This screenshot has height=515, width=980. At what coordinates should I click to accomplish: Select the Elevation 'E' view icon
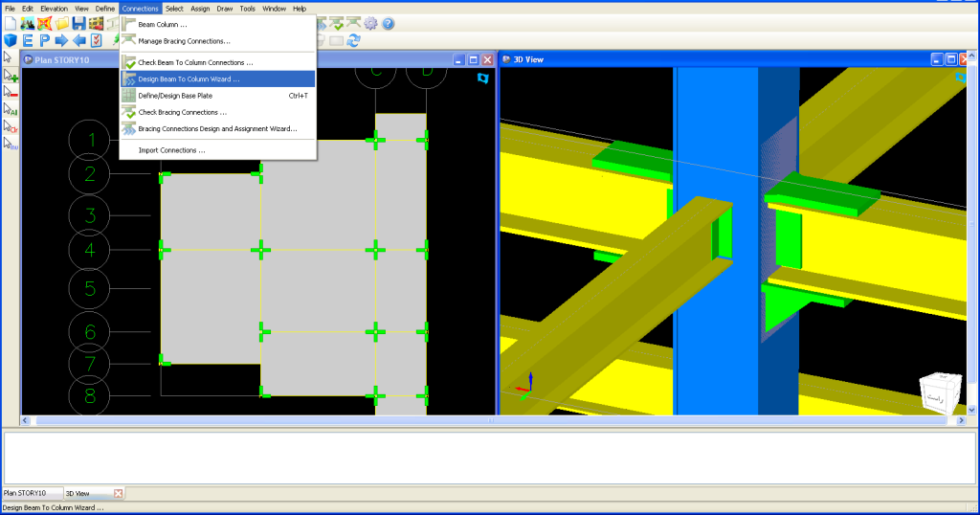tap(28, 40)
